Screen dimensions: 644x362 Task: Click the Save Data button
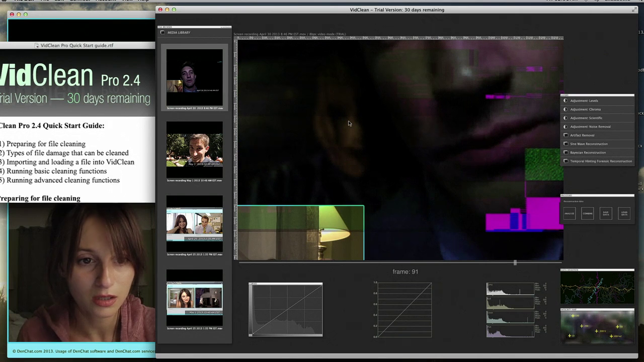pos(606,213)
